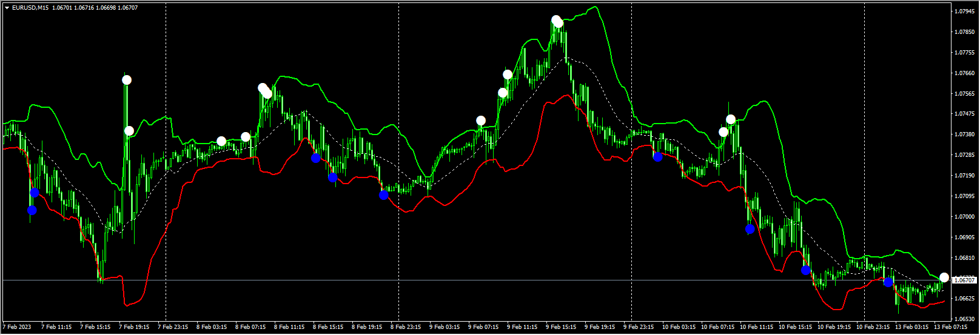Click time label 10 Feb 23:15
Screen dimensions: 980x335
pos(873,327)
